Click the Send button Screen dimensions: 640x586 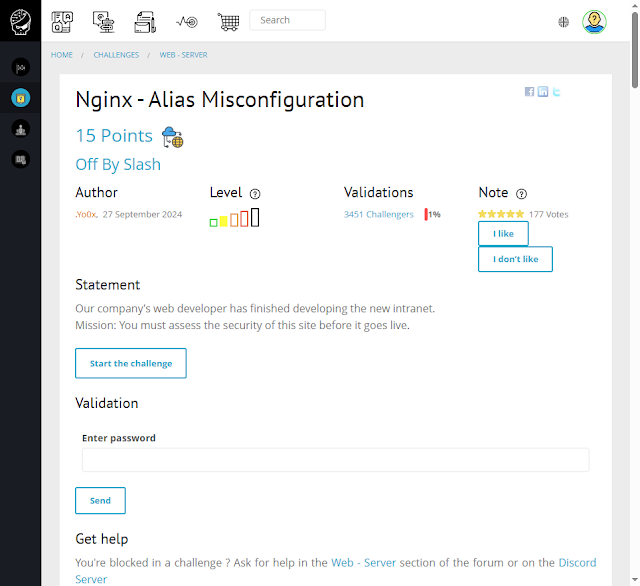pos(100,500)
